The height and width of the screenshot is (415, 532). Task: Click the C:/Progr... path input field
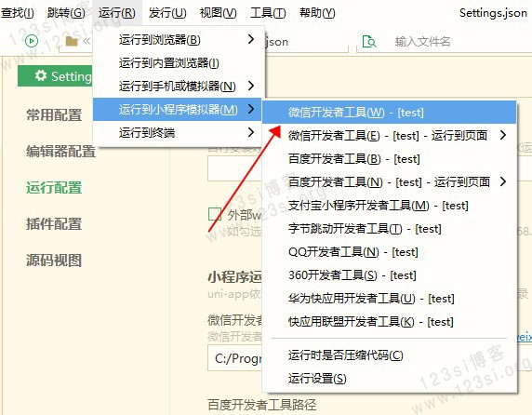coord(234,358)
